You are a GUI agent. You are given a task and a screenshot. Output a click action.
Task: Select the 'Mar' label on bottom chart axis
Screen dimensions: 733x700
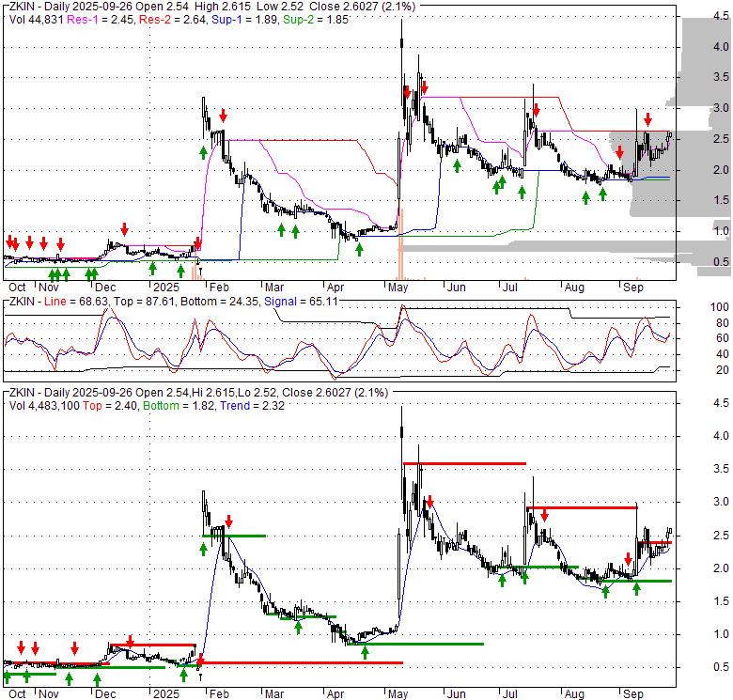(274, 694)
